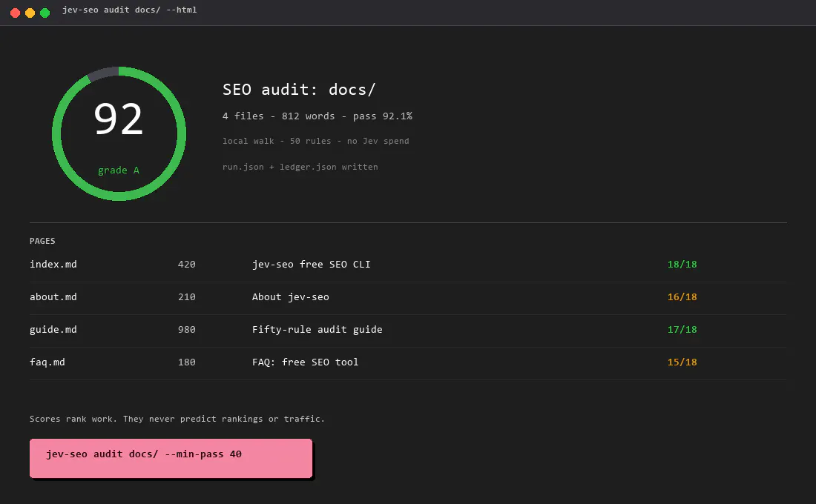
Task: Click the 'local walk - 50 rules' line
Action: click(315, 141)
